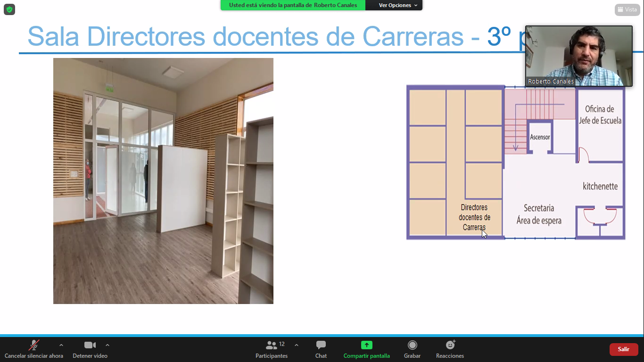Image resolution: width=644 pixels, height=362 pixels.
Task: Click the green screen sharing notification banner
Action: pos(293,5)
